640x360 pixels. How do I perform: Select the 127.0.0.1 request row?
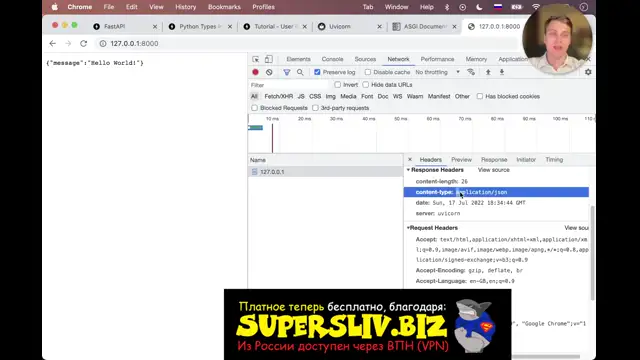point(325,172)
